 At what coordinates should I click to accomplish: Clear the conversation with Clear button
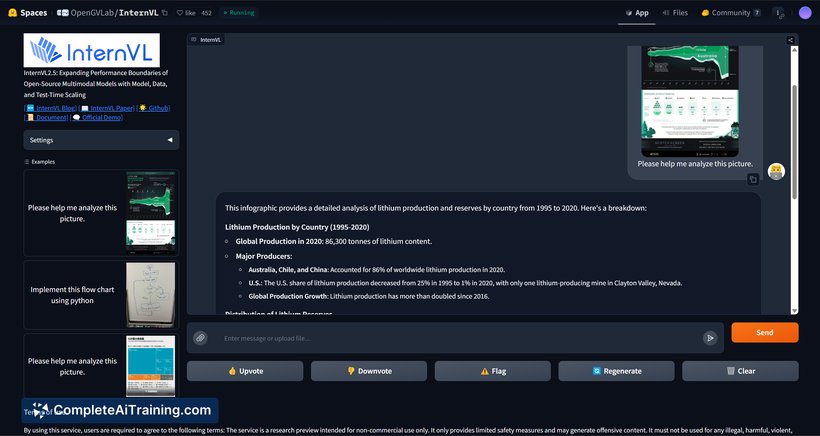click(741, 371)
